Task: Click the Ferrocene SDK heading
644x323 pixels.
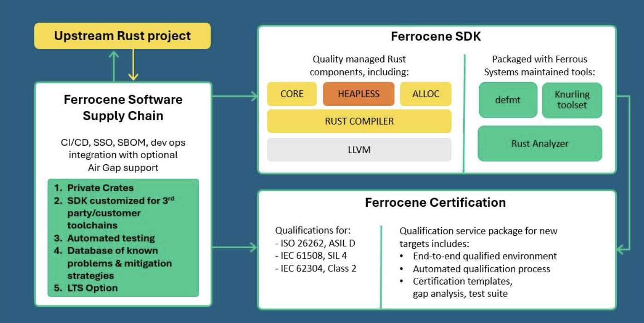Action: [x=436, y=37]
